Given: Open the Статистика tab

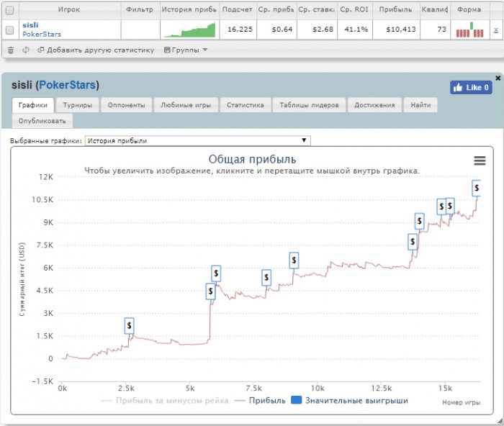Looking at the screenshot, I should [245, 105].
